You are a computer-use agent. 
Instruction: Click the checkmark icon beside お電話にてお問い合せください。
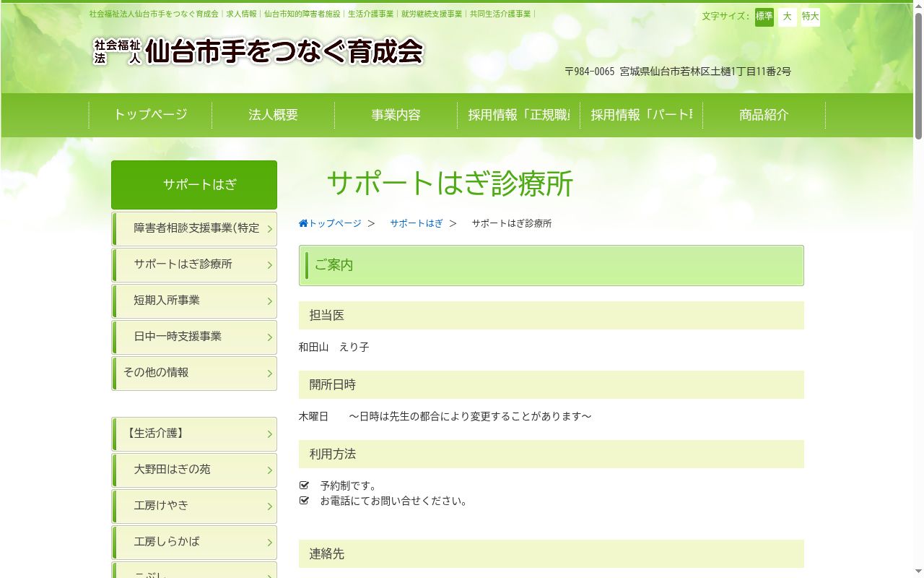tap(304, 501)
